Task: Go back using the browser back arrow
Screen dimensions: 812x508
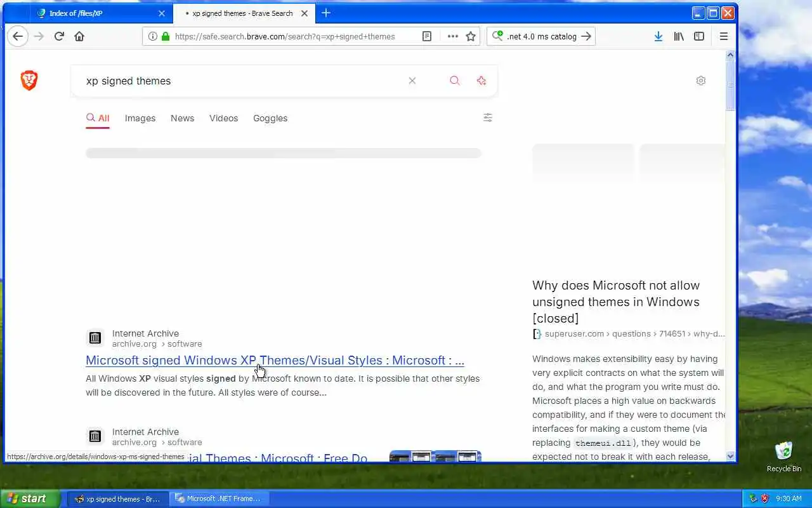Action: pyautogui.click(x=18, y=36)
